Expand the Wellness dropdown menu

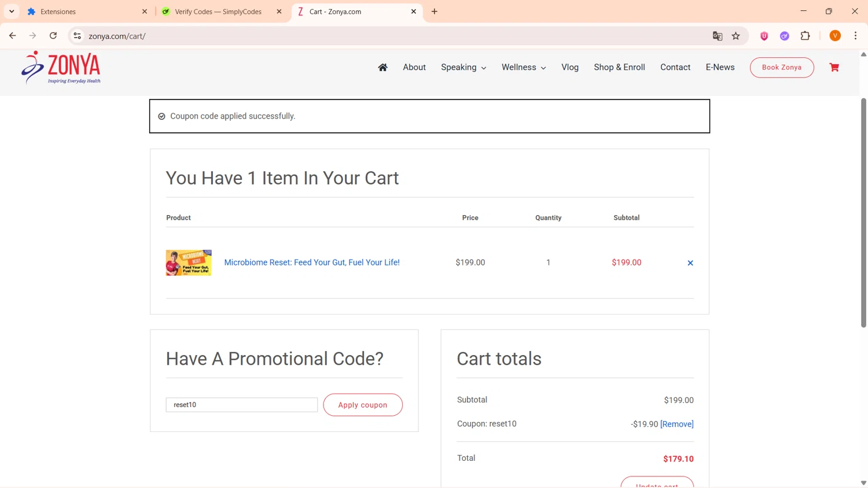524,68
